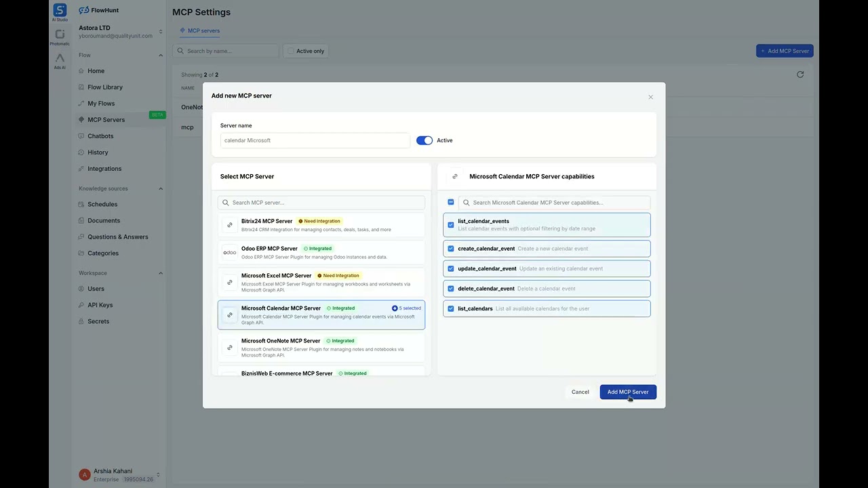This screenshot has height=488, width=868.
Task: Close the Add new MCP server dialog
Action: [x=650, y=97]
